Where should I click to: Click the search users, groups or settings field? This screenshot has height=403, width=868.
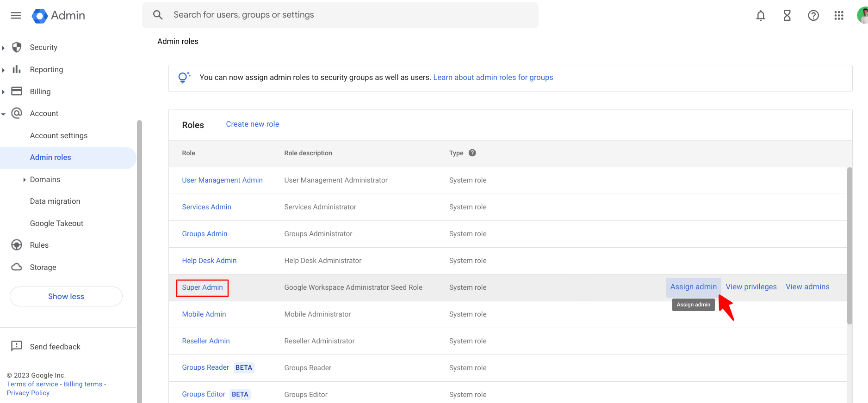[340, 15]
